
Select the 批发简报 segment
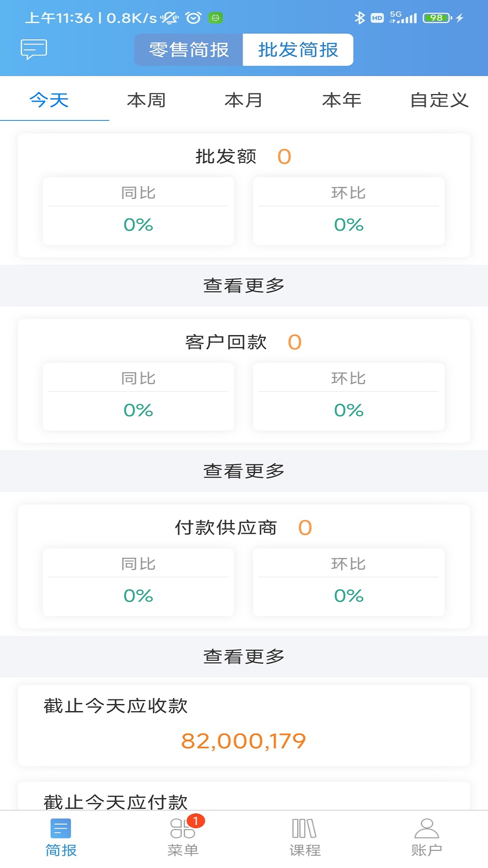[298, 50]
